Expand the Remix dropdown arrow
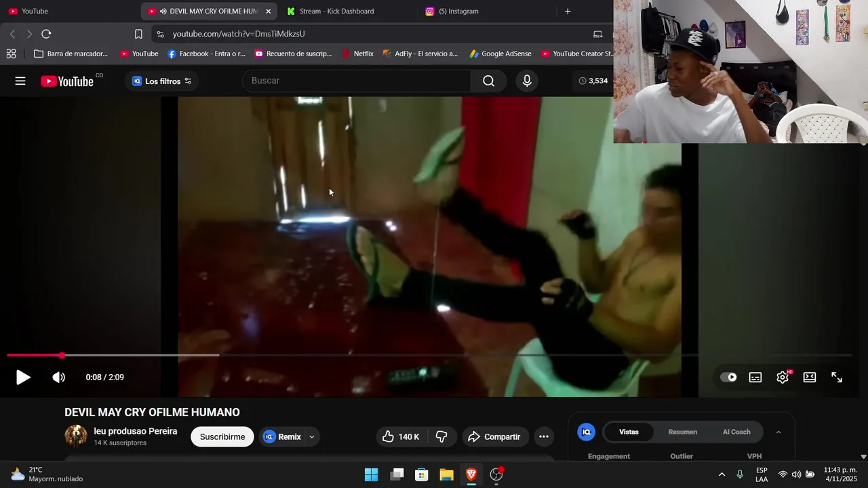The height and width of the screenshot is (488, 868). click(312, 437)
